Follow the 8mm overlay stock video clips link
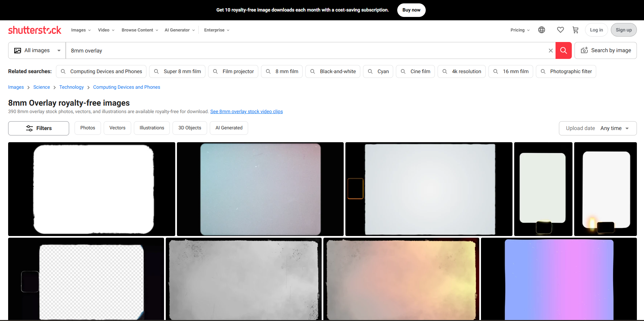This screenshot has width=644, height=321. [x=246, y=111]
